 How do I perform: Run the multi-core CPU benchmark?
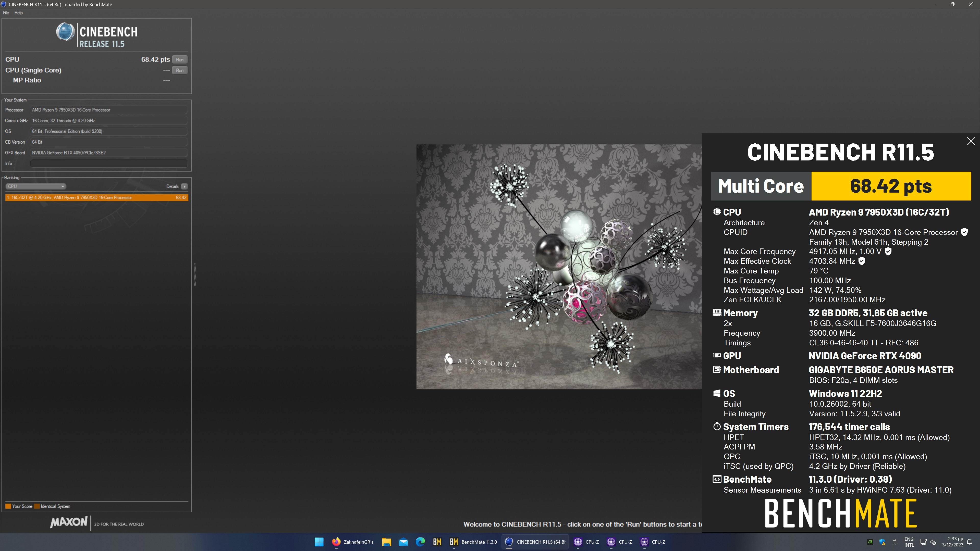tap(180, 60)
